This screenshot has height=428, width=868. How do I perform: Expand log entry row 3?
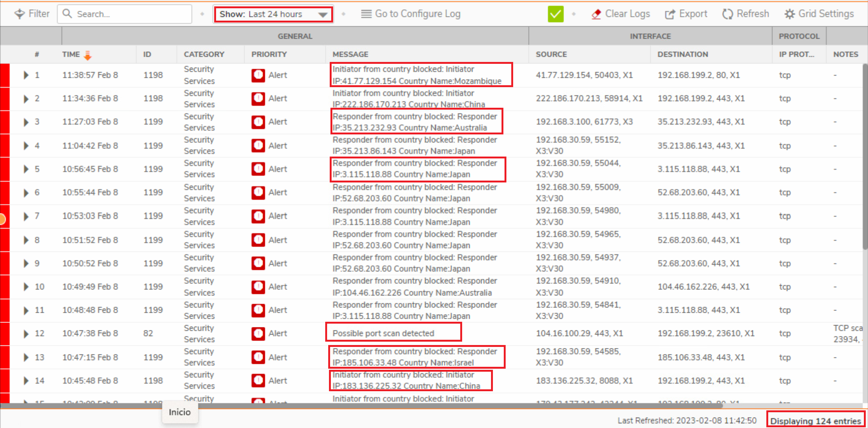pyautogui.click(x=26, y=122)
